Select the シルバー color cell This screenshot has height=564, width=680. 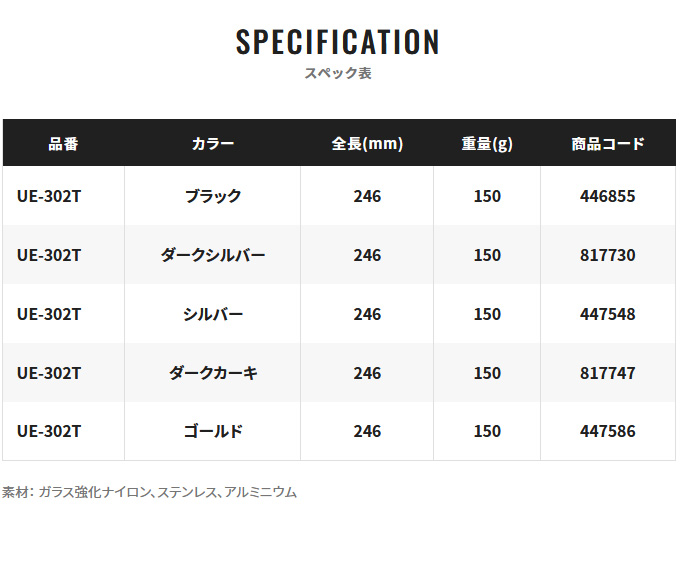coord(213,314)
